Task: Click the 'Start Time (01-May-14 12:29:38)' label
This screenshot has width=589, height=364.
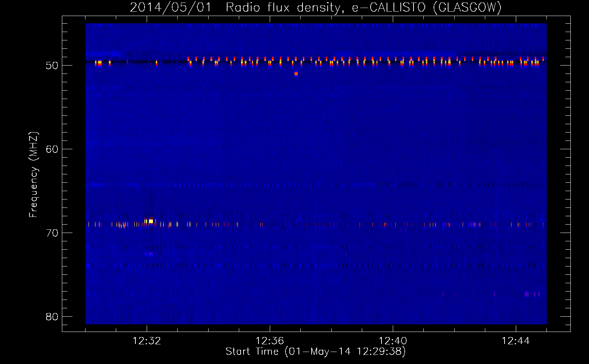Action: coord(316,352)
